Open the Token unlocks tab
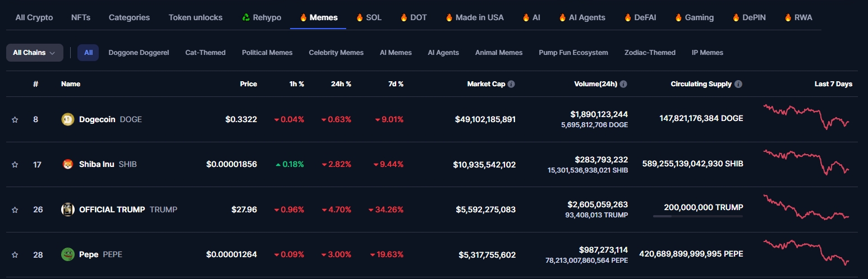 [195, 17]
